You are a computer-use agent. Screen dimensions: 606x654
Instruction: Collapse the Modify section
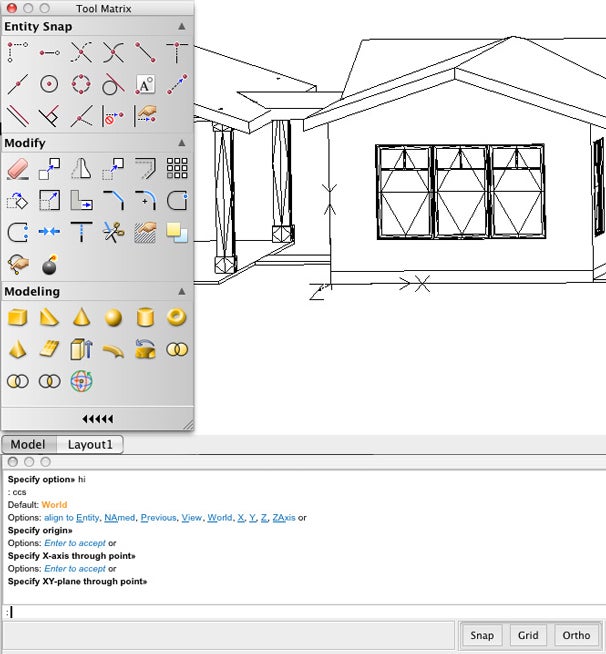[x=182, y=143]
